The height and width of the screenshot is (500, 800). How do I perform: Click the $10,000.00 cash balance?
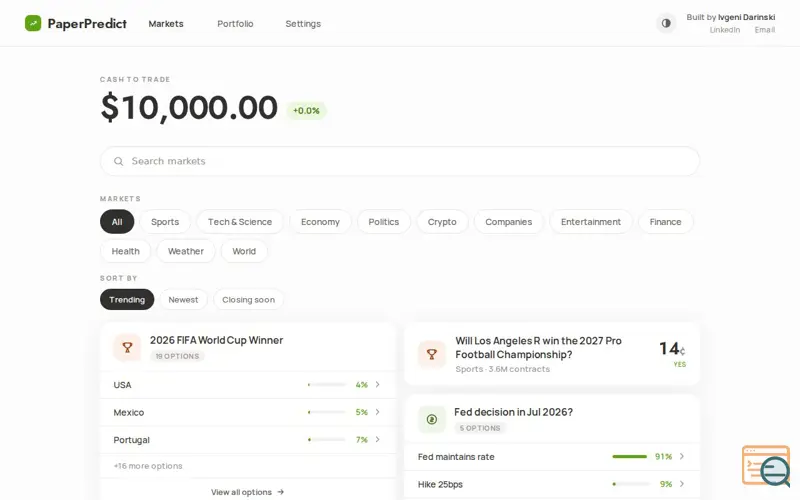(x=189, y=108)
